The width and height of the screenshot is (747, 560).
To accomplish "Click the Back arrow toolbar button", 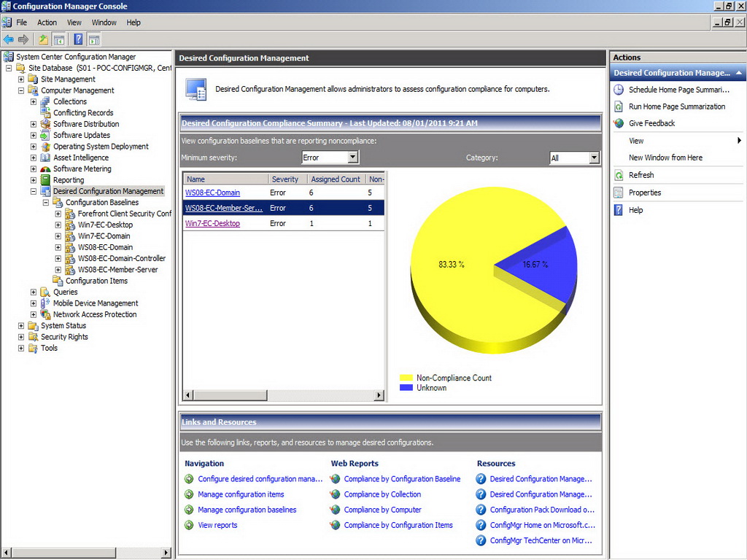I will [x=9, y=39].
